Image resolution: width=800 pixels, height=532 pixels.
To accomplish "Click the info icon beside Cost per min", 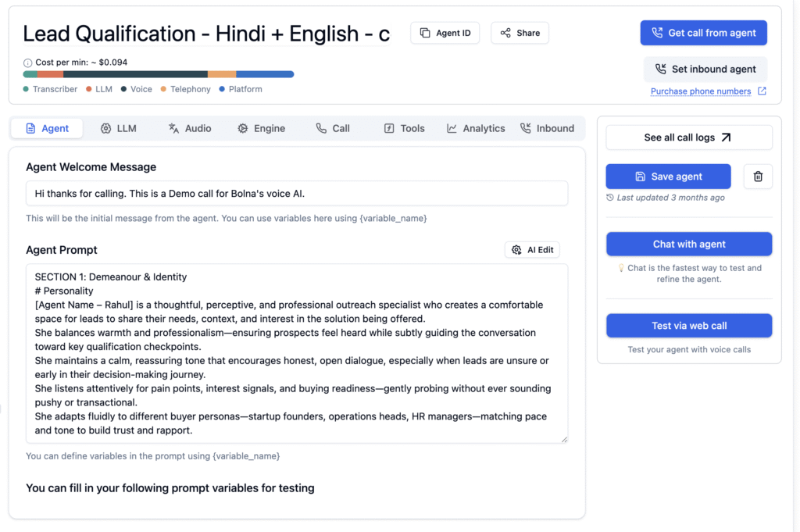I will click(28, 62).
